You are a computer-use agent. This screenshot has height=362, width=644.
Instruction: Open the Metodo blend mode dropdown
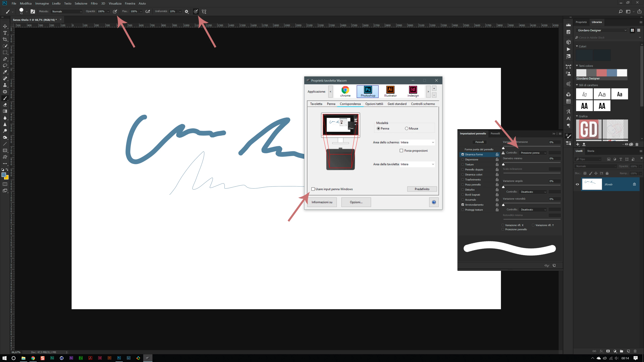click(x=67, y=12)
